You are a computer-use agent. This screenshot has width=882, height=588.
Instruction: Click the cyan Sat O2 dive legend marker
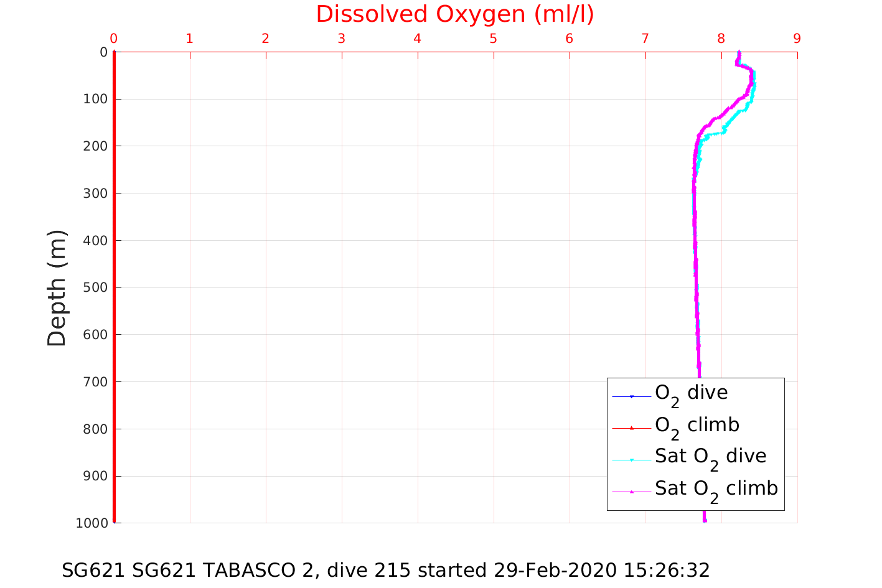click(631, 460)
